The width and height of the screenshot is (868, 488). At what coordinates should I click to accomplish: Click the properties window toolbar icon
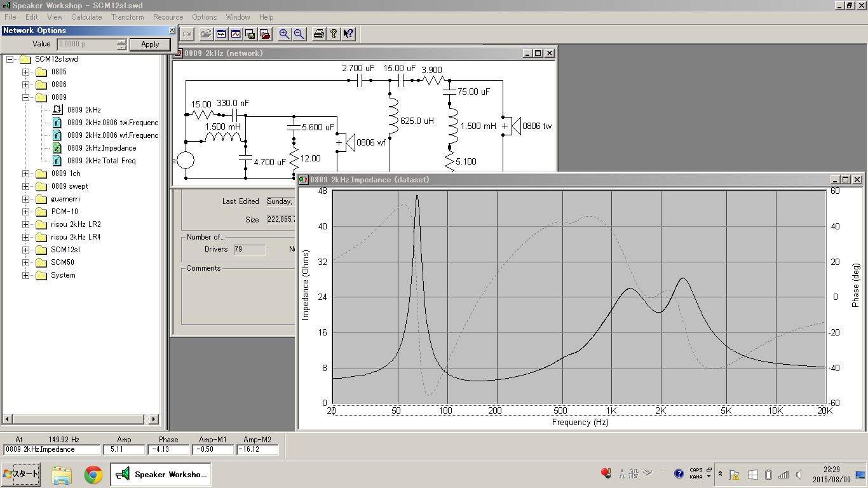pyautogui.click(x=221, y=34)
